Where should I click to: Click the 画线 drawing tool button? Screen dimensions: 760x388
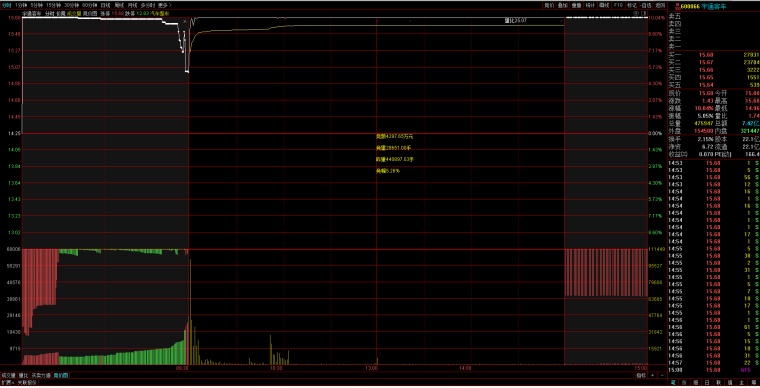(x=604, y=5)
